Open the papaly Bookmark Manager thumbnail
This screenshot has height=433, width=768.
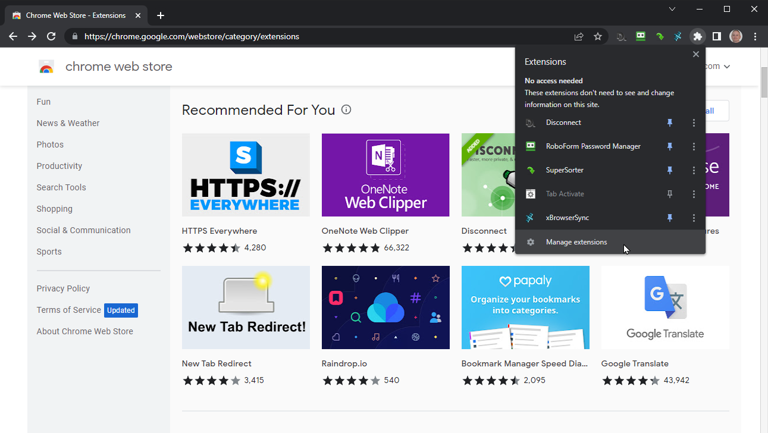click(526, 308)
